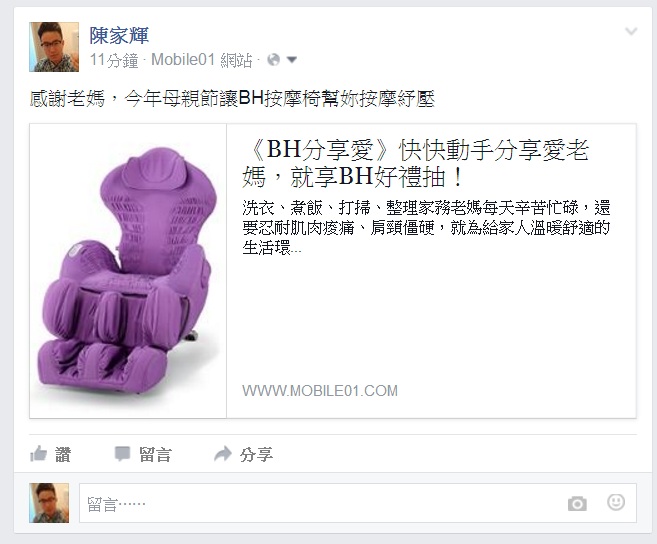Click the WWW.MOBILE01.COM domain text
This screenshot has height=544, width=657.
(320, 391)
